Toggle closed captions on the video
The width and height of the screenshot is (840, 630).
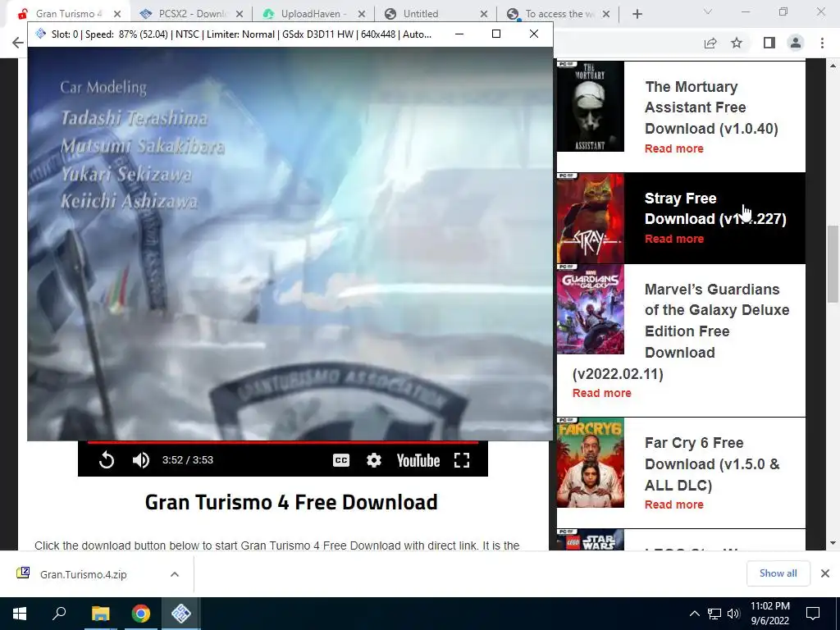(x=341, y=460)
